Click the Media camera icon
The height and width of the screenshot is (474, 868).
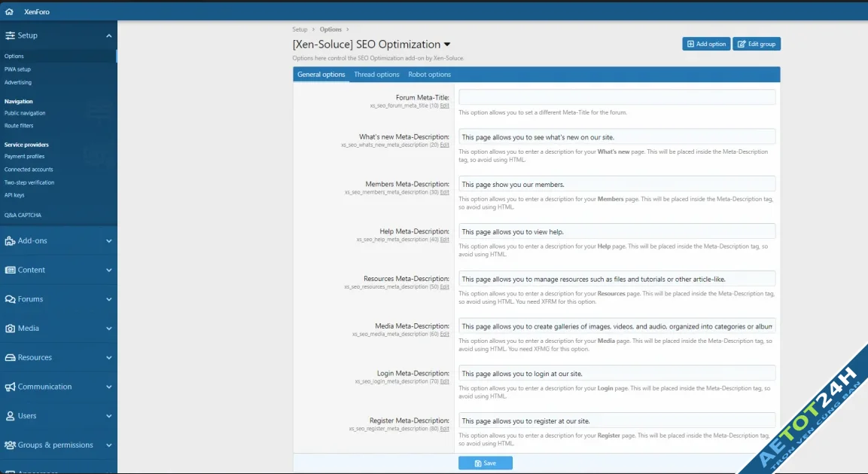pyautogui.click(x=10, y=329)
